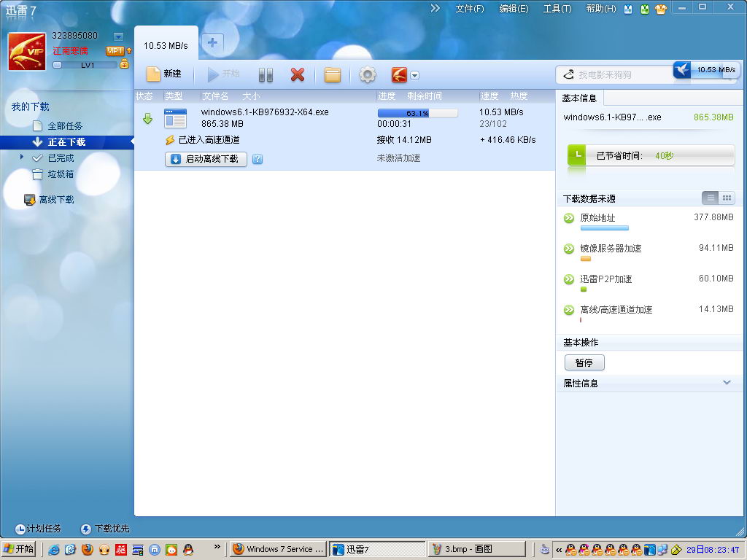Click the help question mark beside 启动离线下载

(x=257, y=158)
